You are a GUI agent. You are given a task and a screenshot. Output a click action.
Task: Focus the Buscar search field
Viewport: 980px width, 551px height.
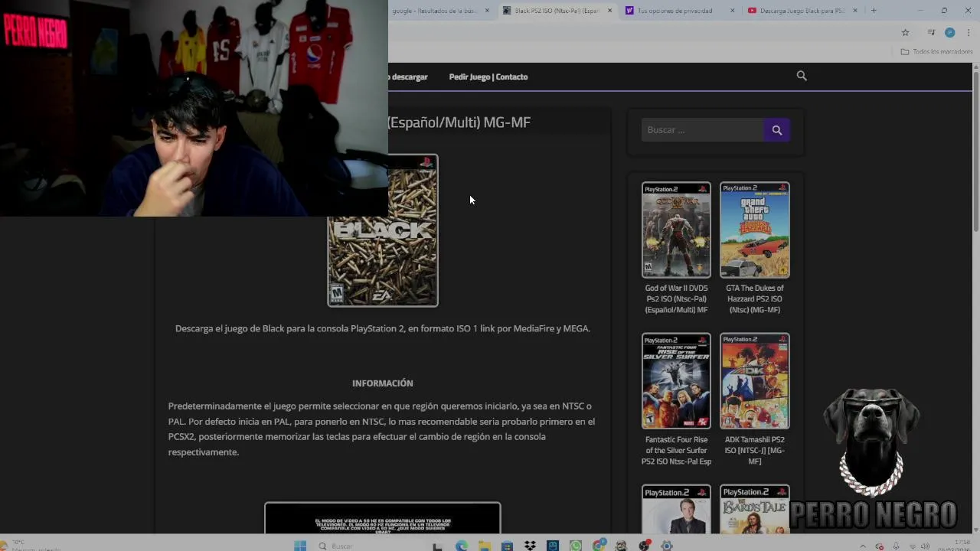(x=702, y=130)
